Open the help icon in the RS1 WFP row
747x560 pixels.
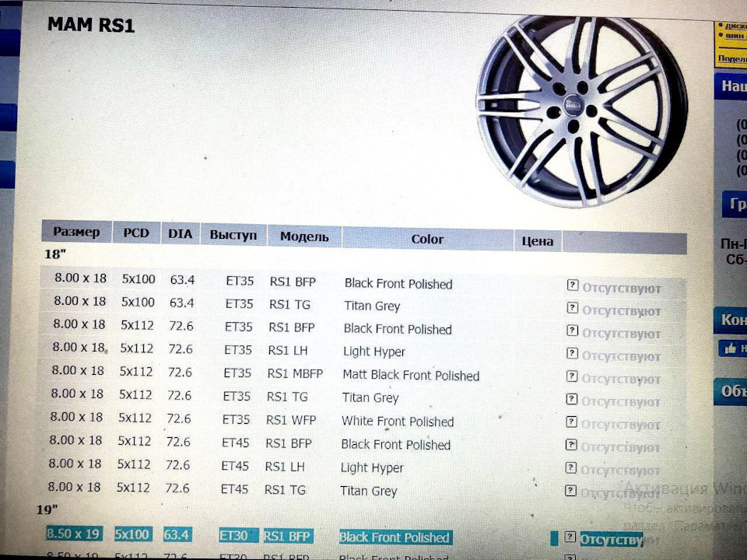(571, 422)
